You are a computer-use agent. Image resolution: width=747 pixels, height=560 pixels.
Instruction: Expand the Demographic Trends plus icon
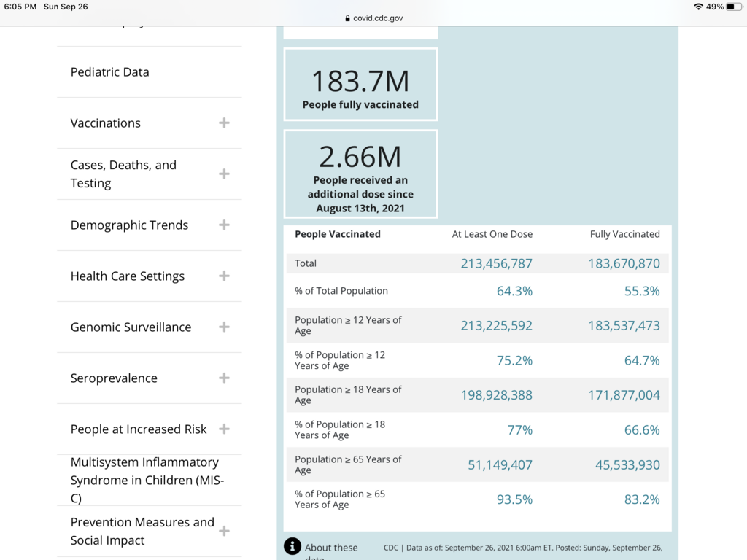(x=224, y=225)
